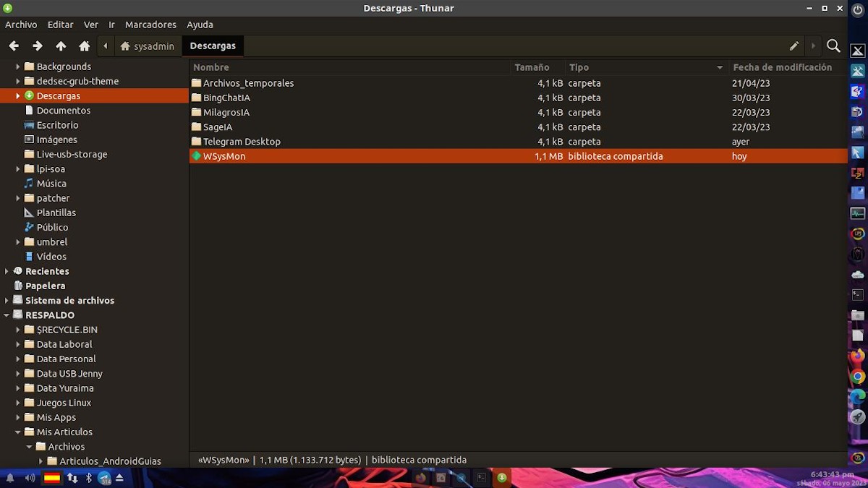Expand the Backgrounds folder in tree
This screenshot has width=868, height=488.
[x=18, y=67]
